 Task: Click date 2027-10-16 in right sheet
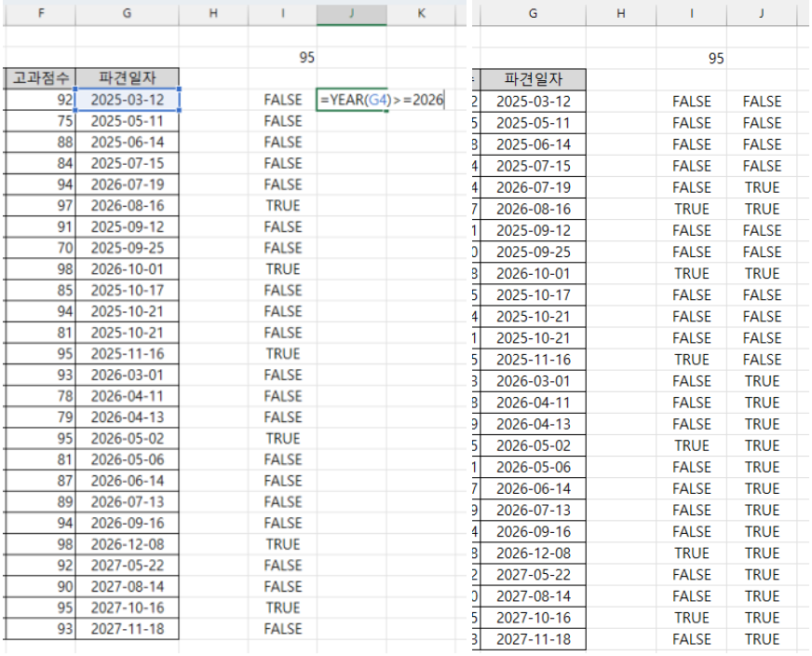coord(534,617)
